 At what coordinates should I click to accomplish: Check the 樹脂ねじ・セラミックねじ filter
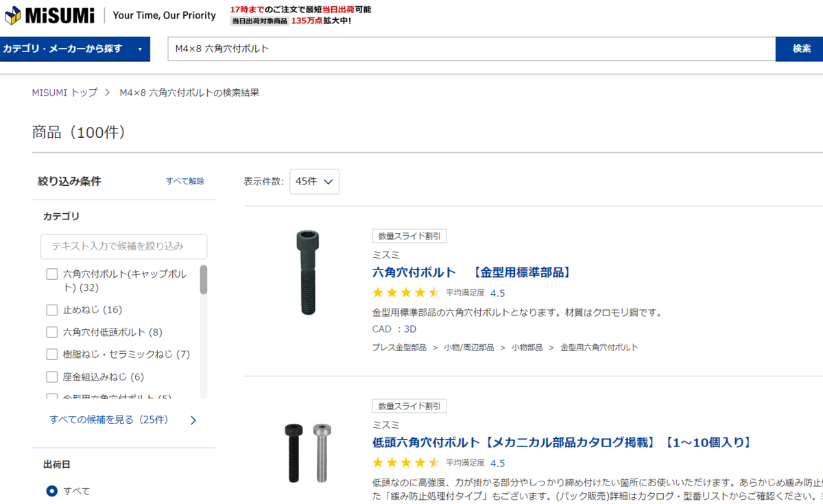coord(52,355)
